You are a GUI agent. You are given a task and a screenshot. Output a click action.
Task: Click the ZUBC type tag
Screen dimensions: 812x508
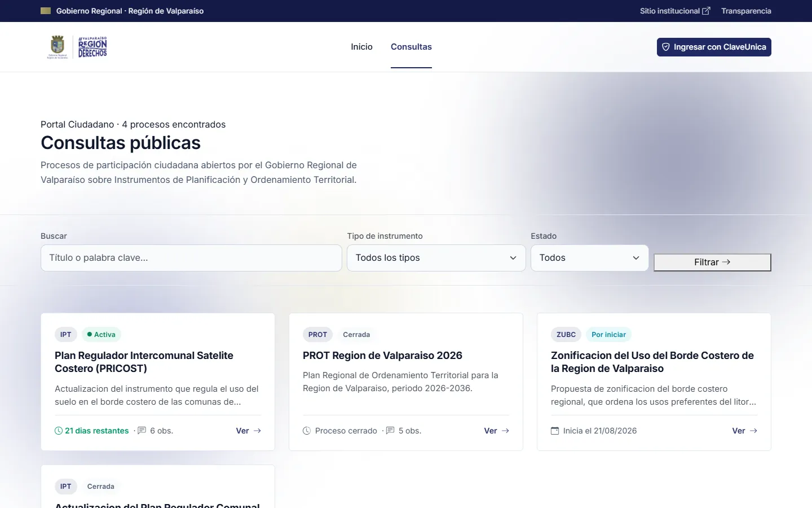point(566,335)
